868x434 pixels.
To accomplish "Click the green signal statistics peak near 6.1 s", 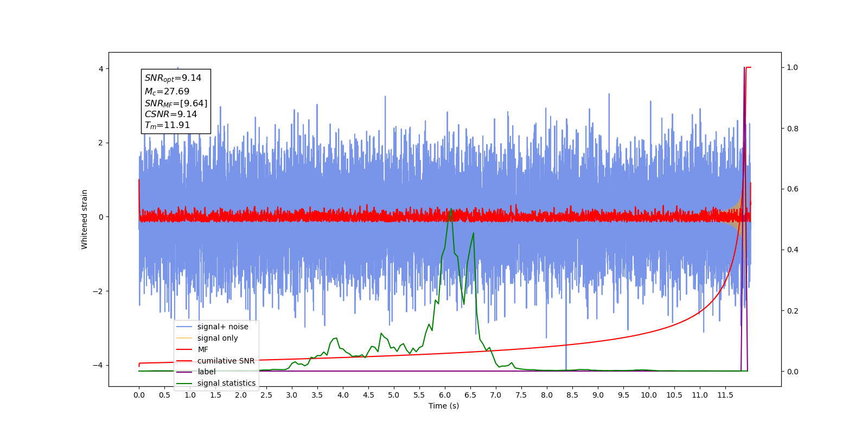I will (x=451, y=209).
